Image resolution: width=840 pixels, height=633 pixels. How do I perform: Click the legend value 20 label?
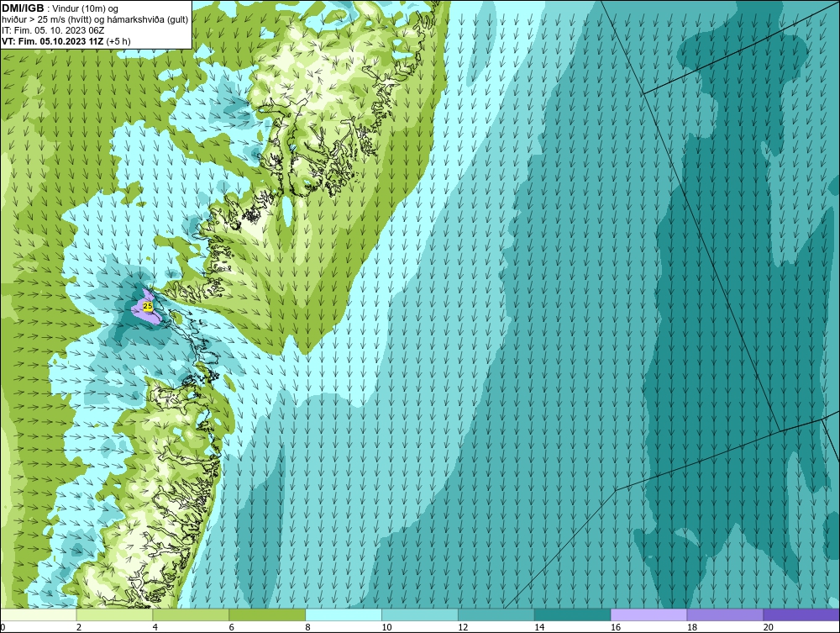click(x=769, y=627)
